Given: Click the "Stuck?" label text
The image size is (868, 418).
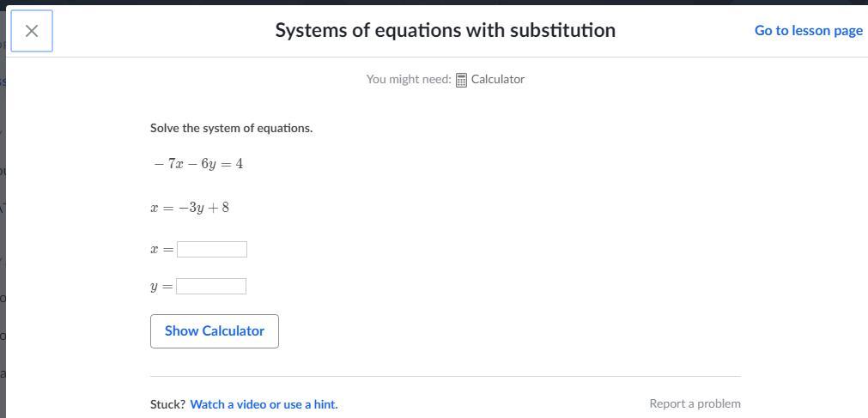Looking at the screenshot, I should [167, 404].
